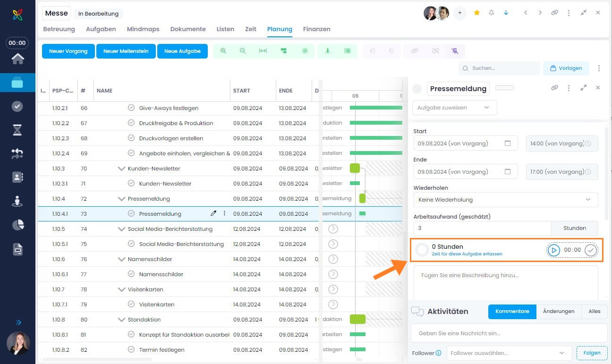612x364 pixels.
Task: Open three-dot menu in Pressemeldung panel
Action: [569, 88]
